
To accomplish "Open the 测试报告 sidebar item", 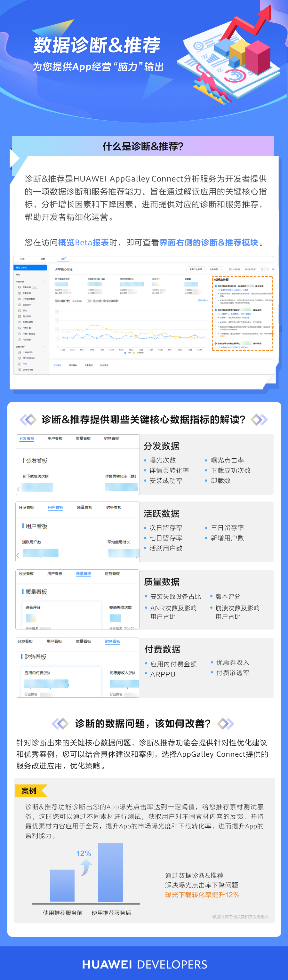I will point(25,317).
